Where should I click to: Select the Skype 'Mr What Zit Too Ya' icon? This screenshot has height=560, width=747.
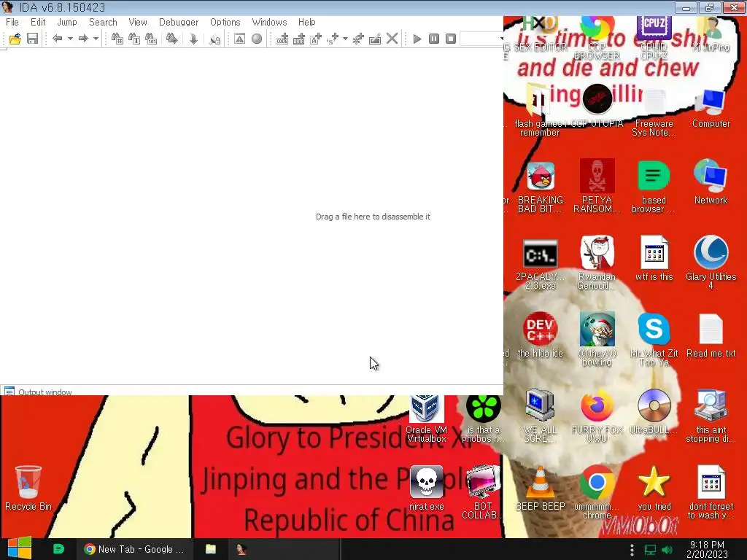[654, 340]
